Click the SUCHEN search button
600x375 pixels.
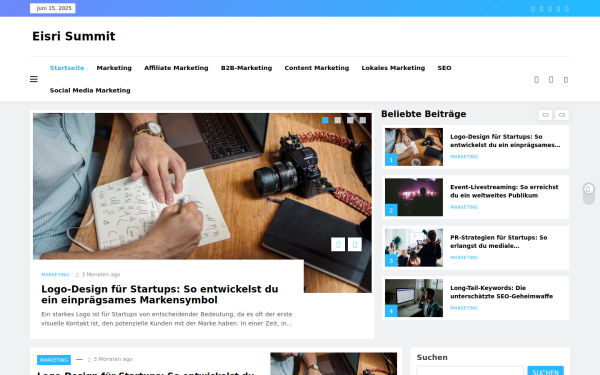tap(545, 370)
